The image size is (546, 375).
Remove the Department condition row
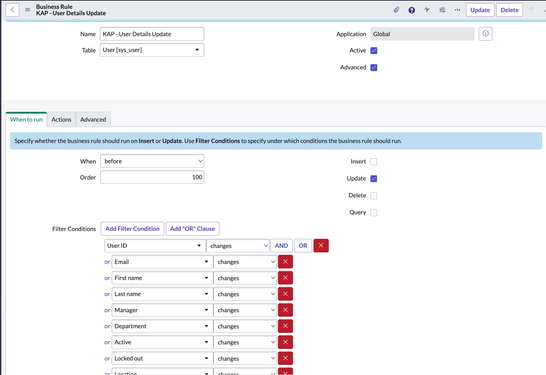pos(285,326)
